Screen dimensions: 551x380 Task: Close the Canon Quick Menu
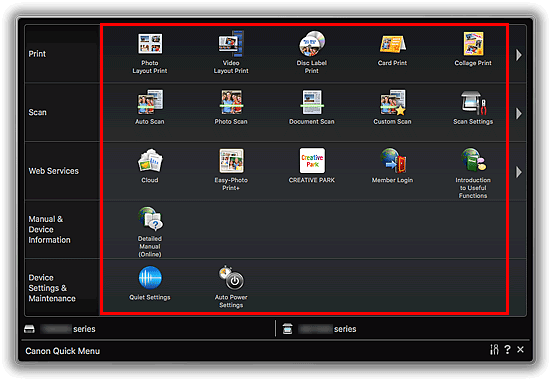[x=520, y=349]
